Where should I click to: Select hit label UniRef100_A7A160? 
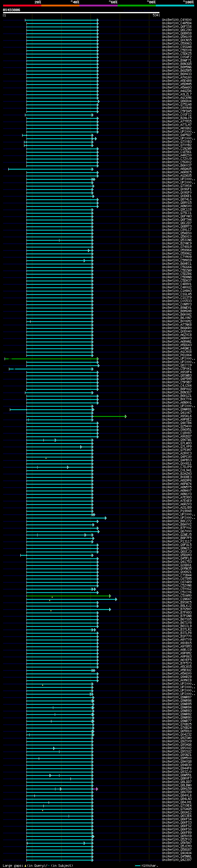(x=176, y=78)
